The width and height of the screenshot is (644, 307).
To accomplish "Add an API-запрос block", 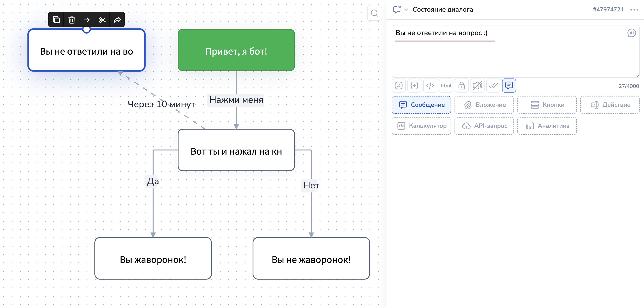I will [x=484, y=126].
